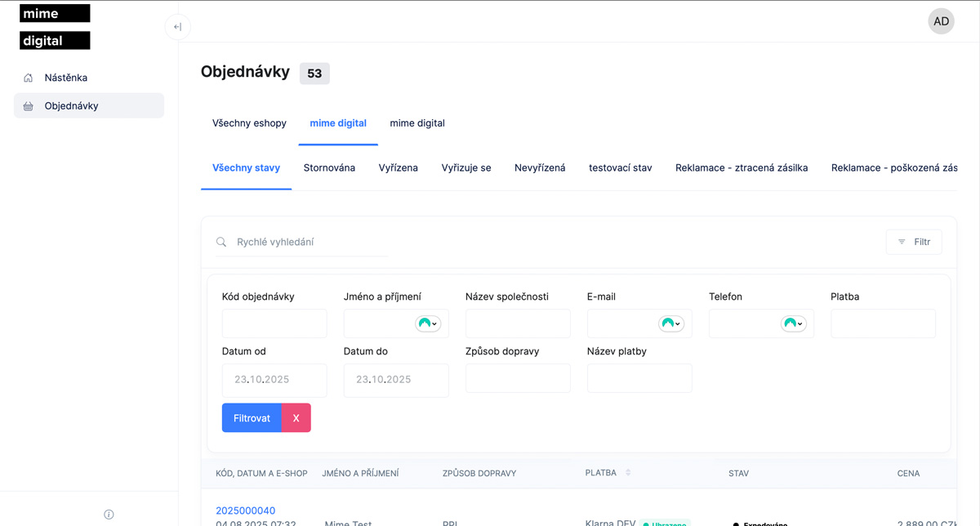Sort by Platba column arrows
This screenshot has height=526, width=980.
pos(628,473)
